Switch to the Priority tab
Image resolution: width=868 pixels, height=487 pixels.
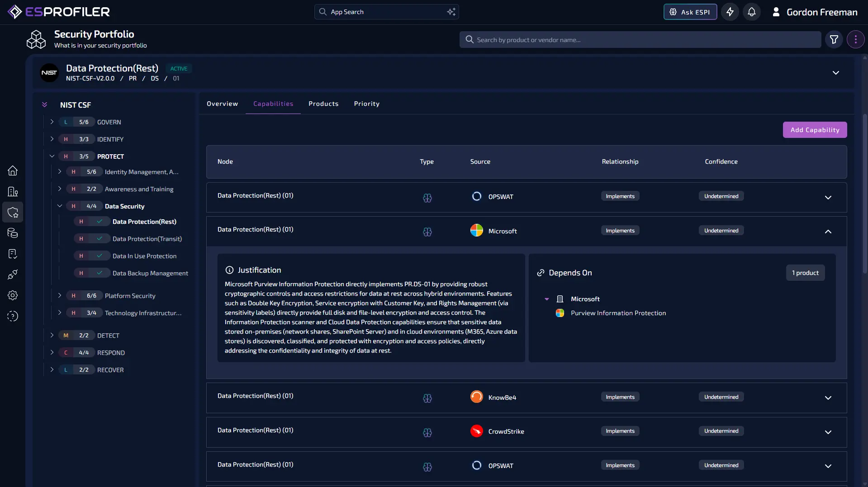click(x=367, y=104)
